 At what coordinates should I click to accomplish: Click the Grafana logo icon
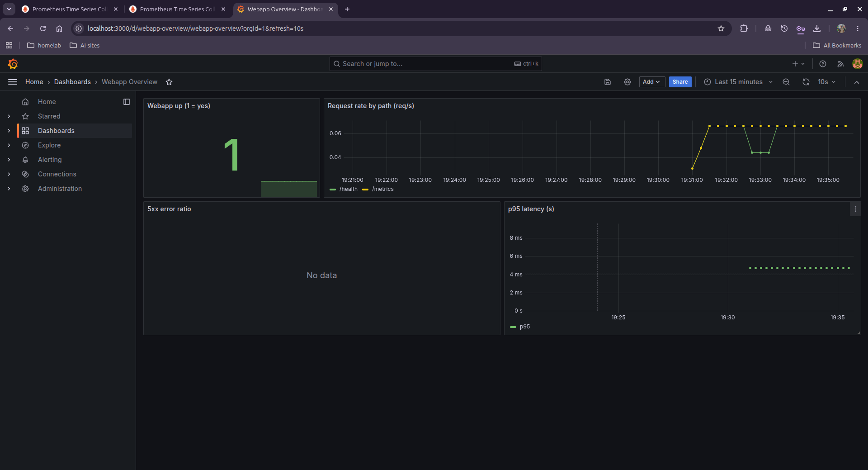13,64
